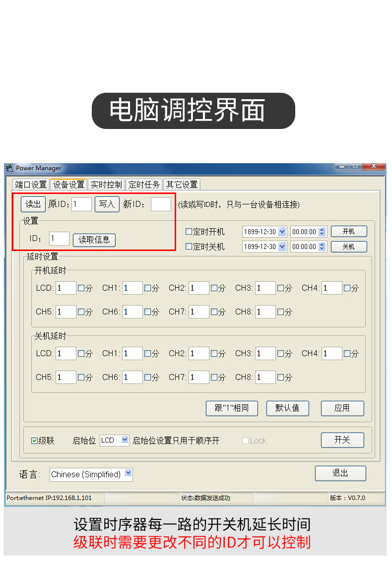Select the 其它设置 tab
The height and width of the screenshot is (567, 392).
182,185
